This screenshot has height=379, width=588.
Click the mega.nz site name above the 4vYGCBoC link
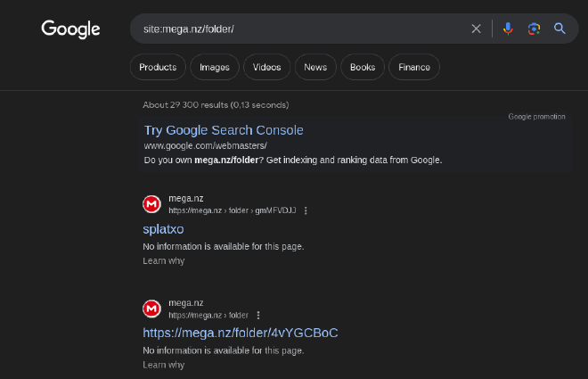pos(185,303)
